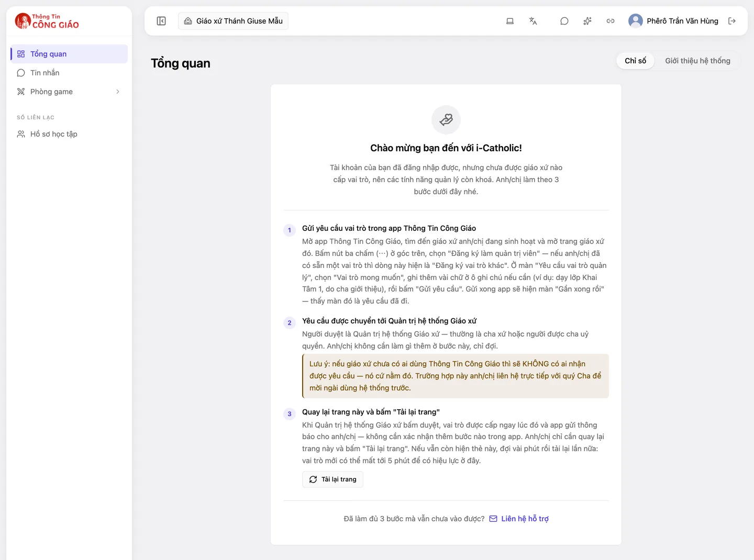The height and width of the screenshot is (560, 754).
Task: Click step title Quay lại trang này
Action: [x=371, y=412]
